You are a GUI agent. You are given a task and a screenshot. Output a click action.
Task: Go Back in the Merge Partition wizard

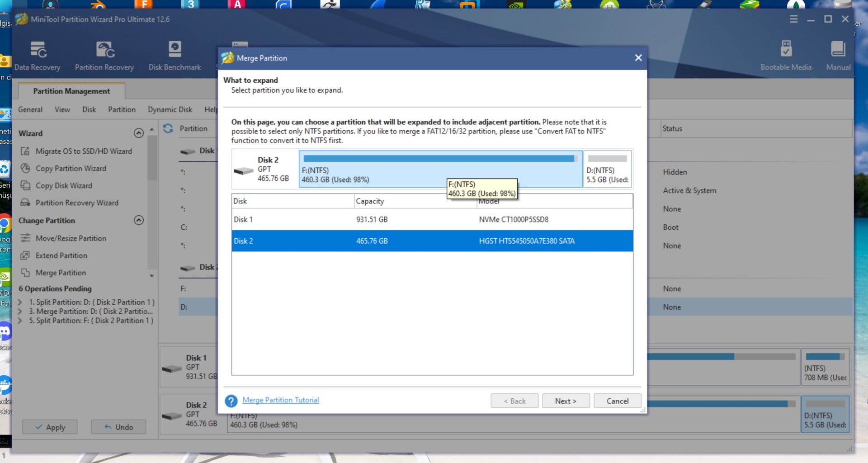click(x=514, y=401)
